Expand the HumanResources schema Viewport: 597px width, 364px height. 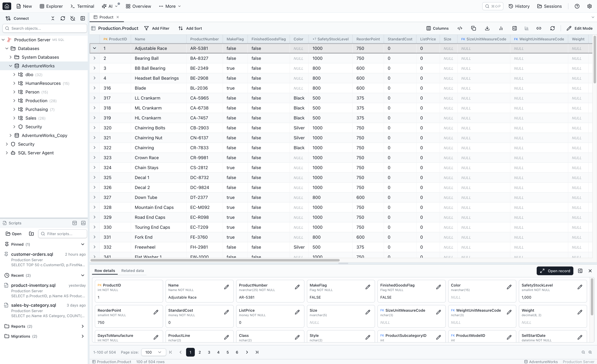(x=14, y=83)
